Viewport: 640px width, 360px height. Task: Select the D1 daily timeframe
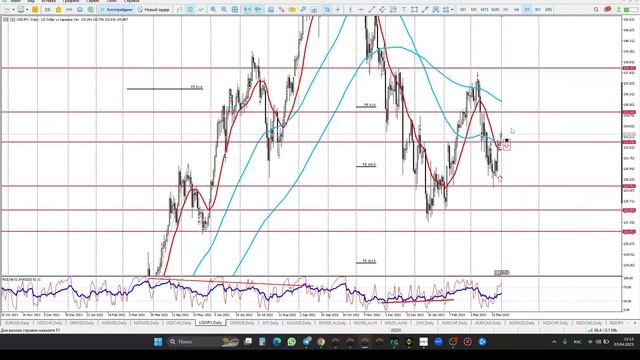pos(527,9)
